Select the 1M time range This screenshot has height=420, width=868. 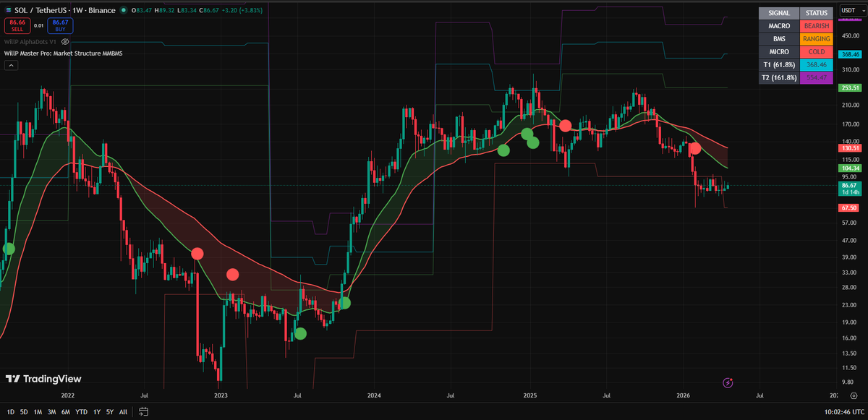(x=38, y=412)
